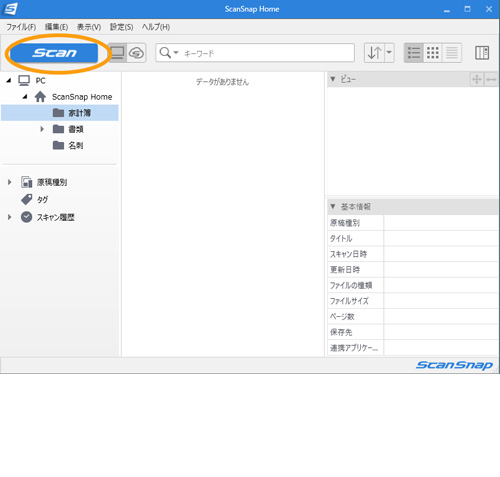The height and width of the screenshot is (477, 500).
Task: Click the move cross icon in ビュー header
Action: coord(477,79)
